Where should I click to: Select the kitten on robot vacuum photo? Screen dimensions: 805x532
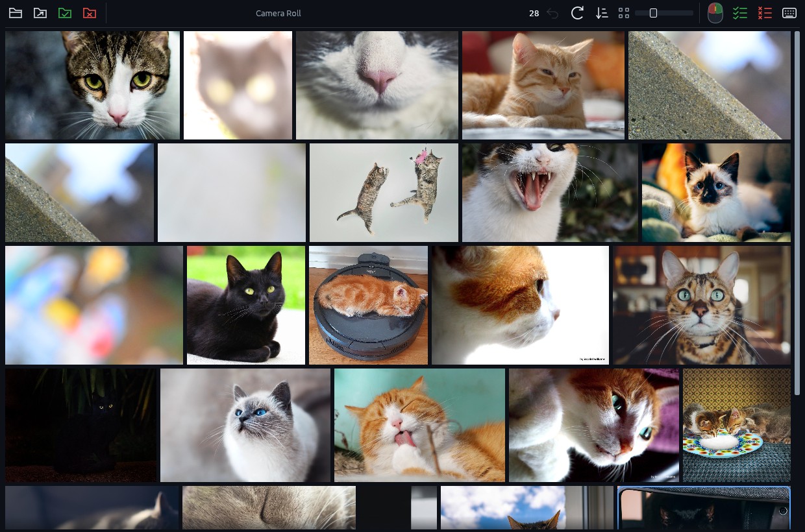click(x=368, y=305)
